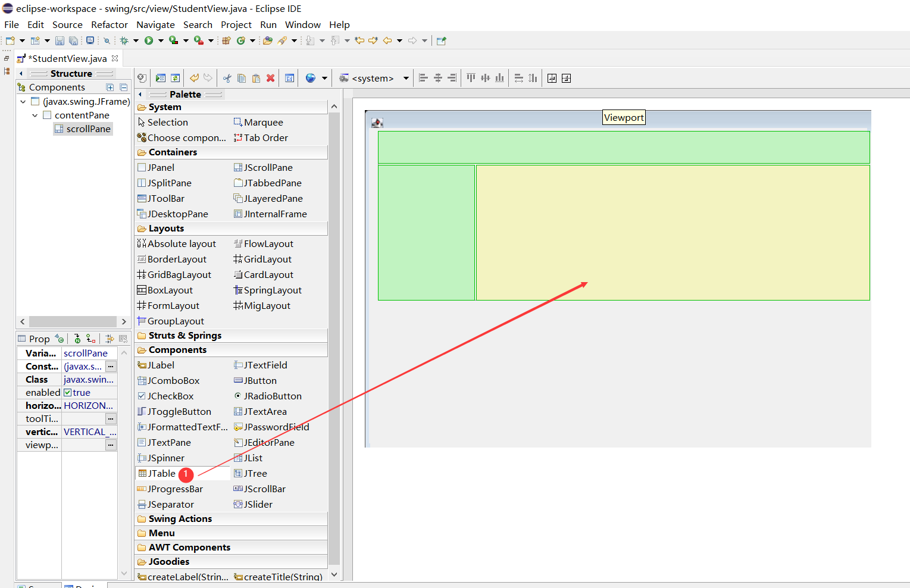Select the Marquee tool in the palette

click(264, 122)
